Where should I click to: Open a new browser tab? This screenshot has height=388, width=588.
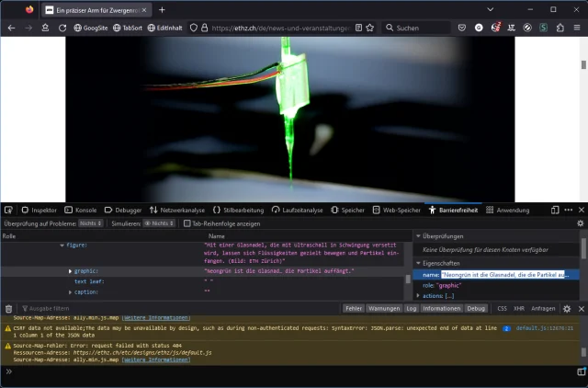tap(163, 9)
